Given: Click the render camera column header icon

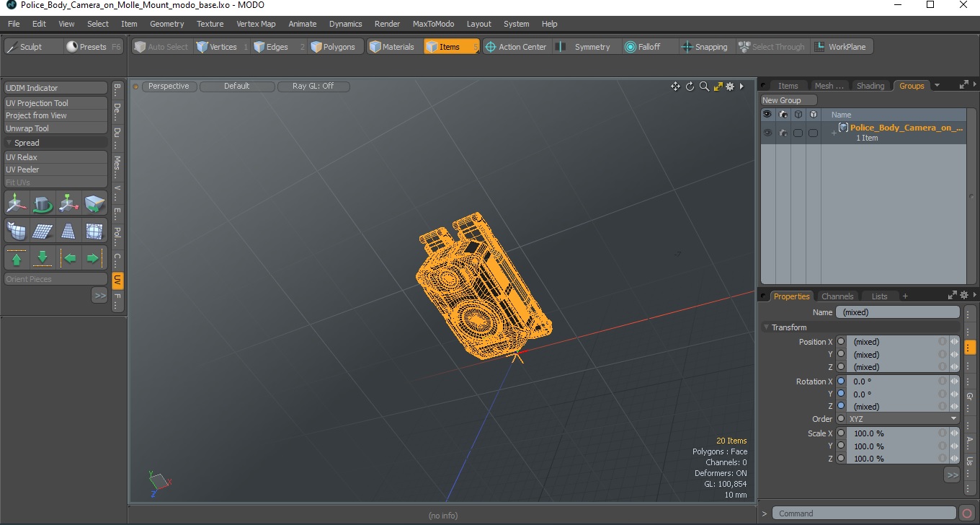Looking at the screenshot, I should [x=783, y=115].
